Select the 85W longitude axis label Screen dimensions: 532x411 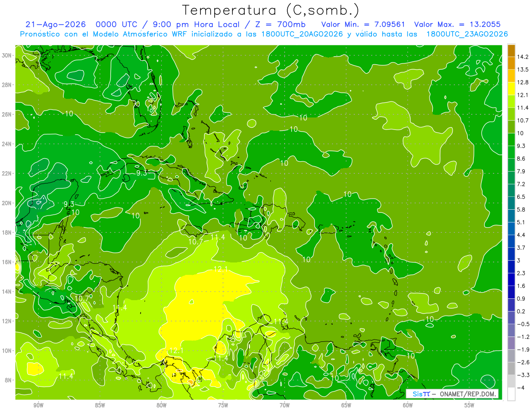[x=100, y=405]
